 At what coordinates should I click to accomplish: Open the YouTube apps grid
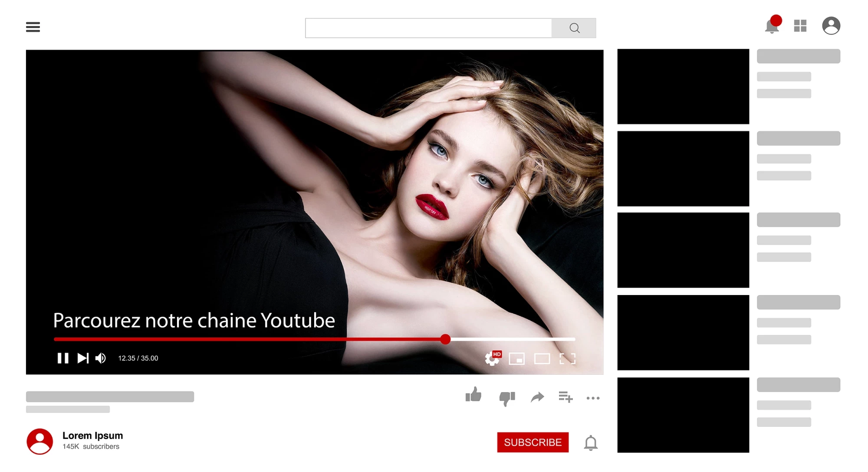(799, 26)
